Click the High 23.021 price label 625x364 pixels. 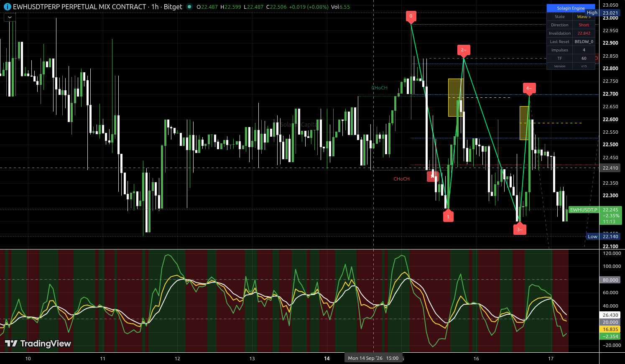(603, 13)
